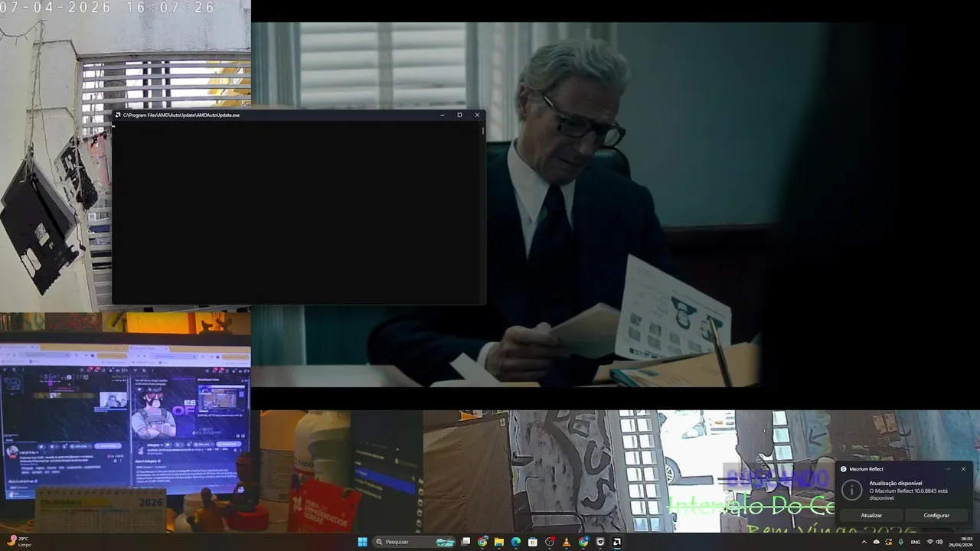Dismiss the Macrium Reflect notification
Screen dimensions: 980x551
click(x=963, y=469)
